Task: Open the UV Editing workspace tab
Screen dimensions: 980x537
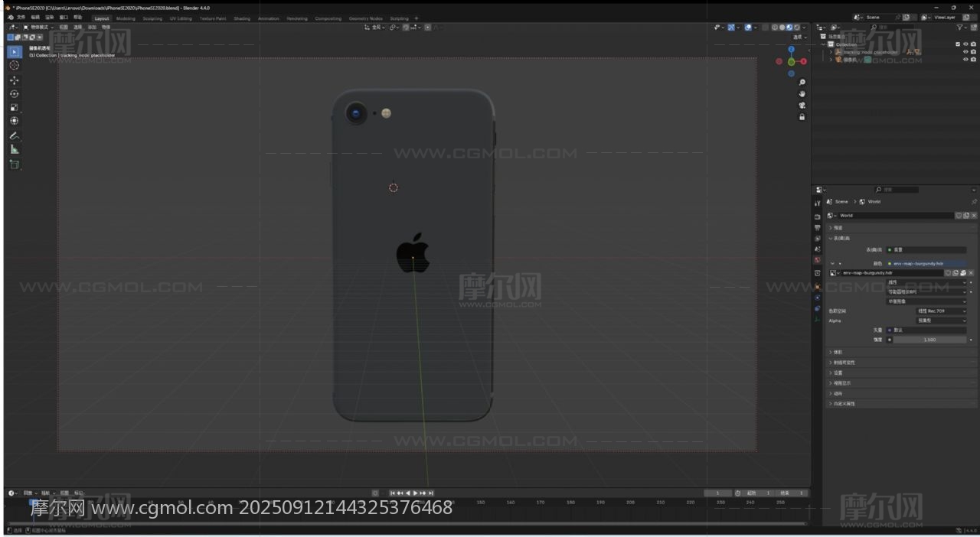Action: [x=181, y=18]
